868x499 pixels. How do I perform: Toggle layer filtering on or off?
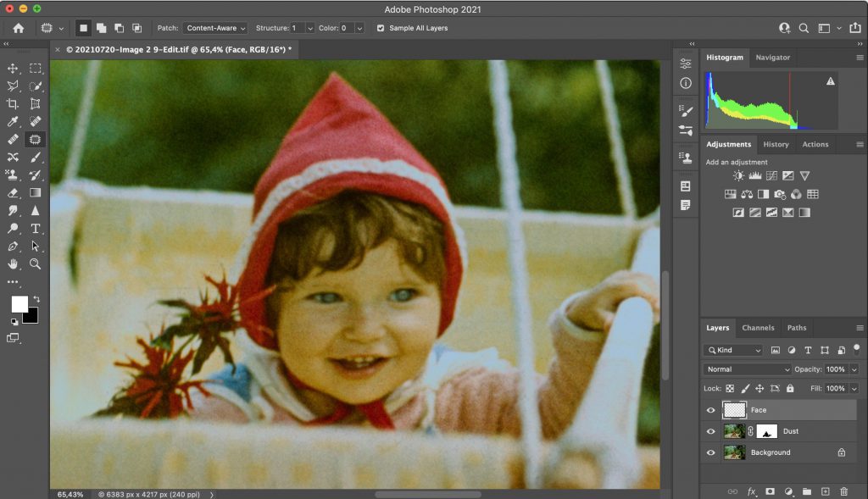coord(856,349)
